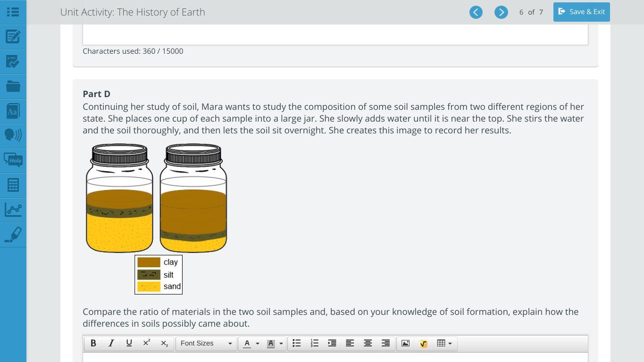Open the calculator tool in sidebar

[13, 185]
